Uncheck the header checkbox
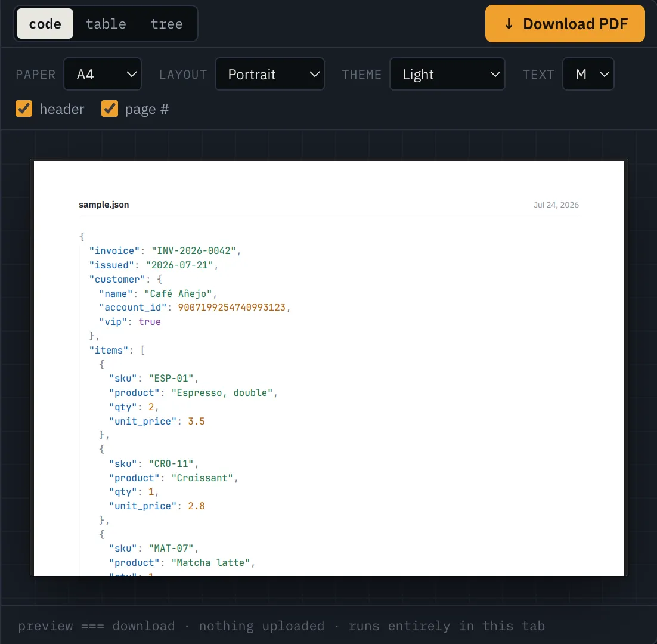The height and width of the screenshot is (644, 657). 24,109
